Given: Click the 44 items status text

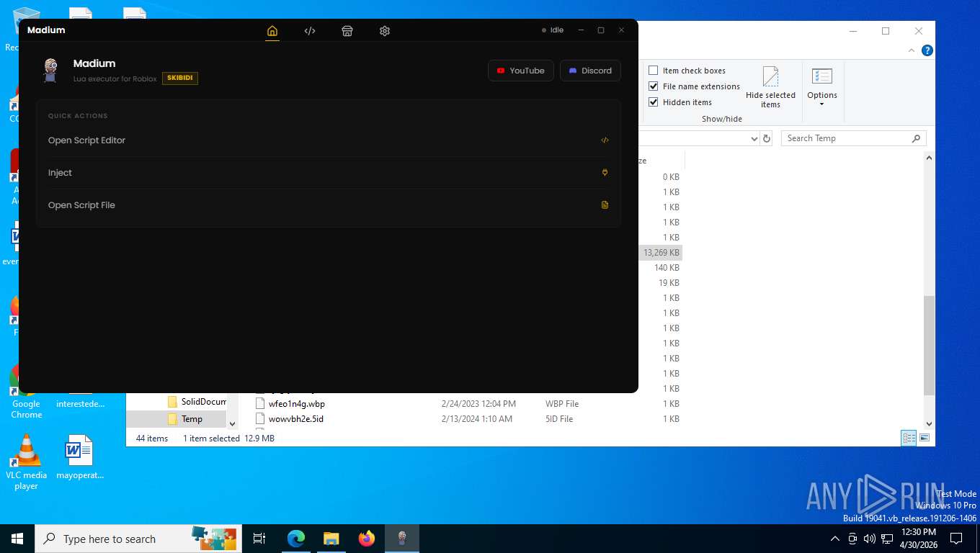Looking at the screenshot, I should pyautogui.click(x=152, y=439).
